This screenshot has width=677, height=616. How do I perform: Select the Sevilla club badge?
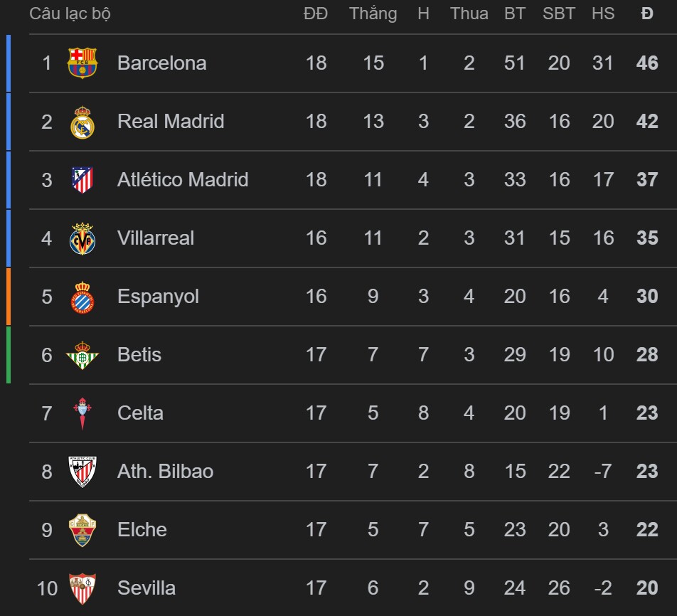coord(82,588)
